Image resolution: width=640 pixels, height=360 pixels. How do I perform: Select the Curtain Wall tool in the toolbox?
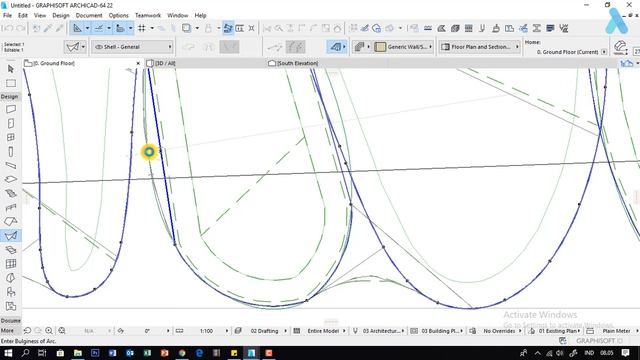(x=11, y=264)
